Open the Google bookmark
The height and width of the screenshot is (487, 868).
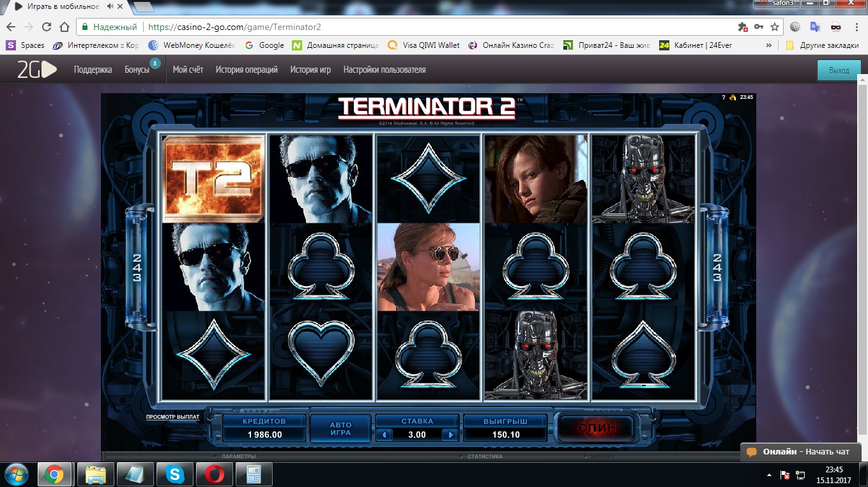pos(264,45)
